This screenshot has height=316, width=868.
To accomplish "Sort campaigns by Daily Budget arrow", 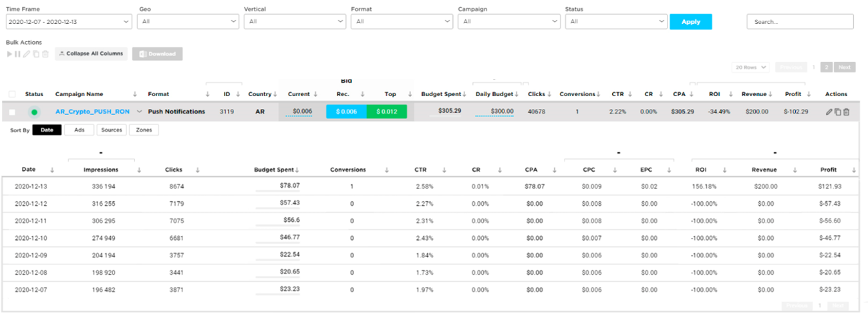I will click(517, 94).
